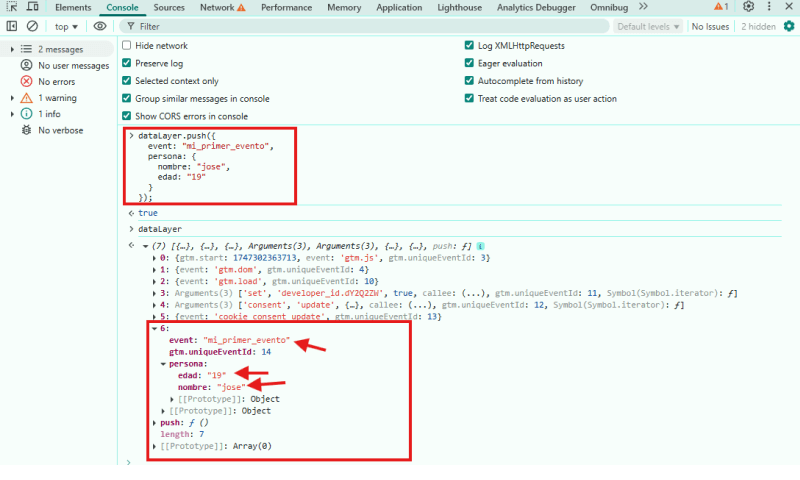Toggle Log XMLHttpRequests checkbox
Image resolution: width=800 pixels, height=480 pixels.
tap(470, 46)
